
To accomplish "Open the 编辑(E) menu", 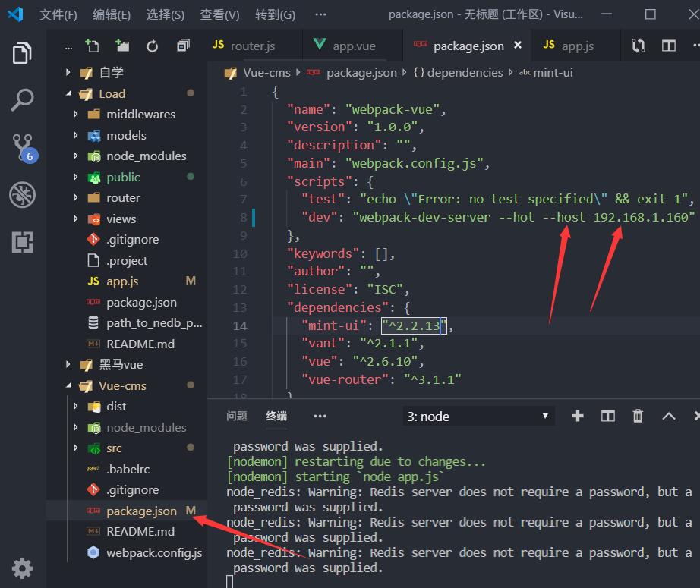I will coord(111,14).
